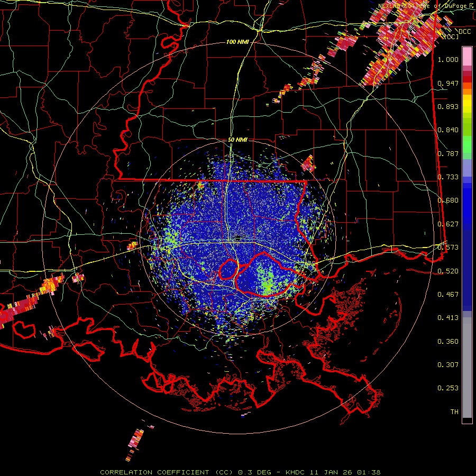476x476 pixels.
Task: Select the 0.360 scale value
Action: point(448,341)
